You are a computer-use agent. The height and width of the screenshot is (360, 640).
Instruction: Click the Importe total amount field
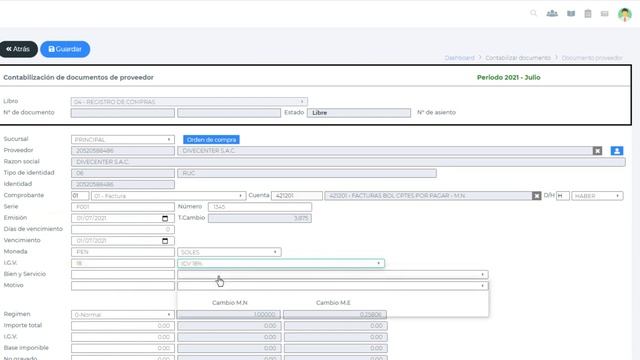coord(122,326)
